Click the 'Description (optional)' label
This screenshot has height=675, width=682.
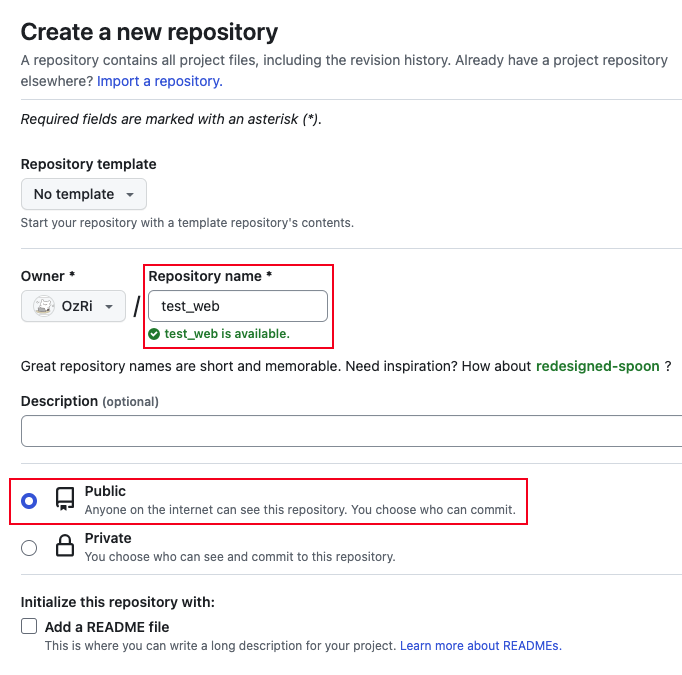[x=90, y=401]
